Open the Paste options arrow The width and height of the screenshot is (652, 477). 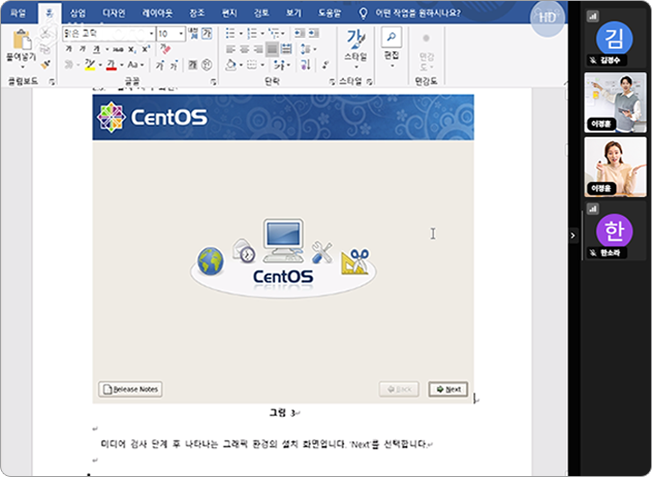22,66
